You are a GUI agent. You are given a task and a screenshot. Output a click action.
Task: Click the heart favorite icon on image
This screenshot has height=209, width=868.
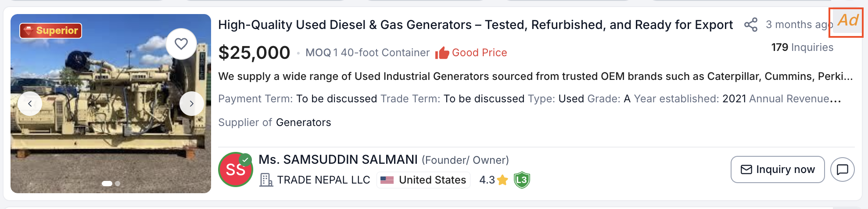pyautogui.click(x=181, y=44)
